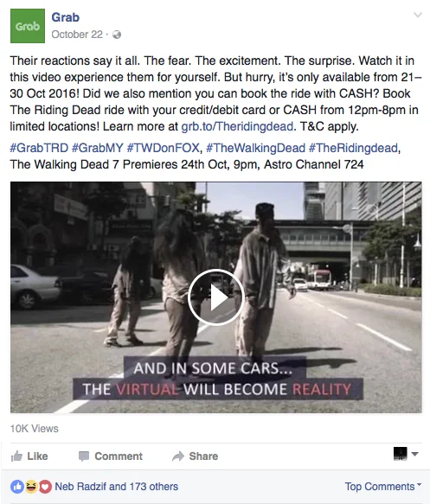Select the #GrabTRD hashtag

click(x=39, y=148)
